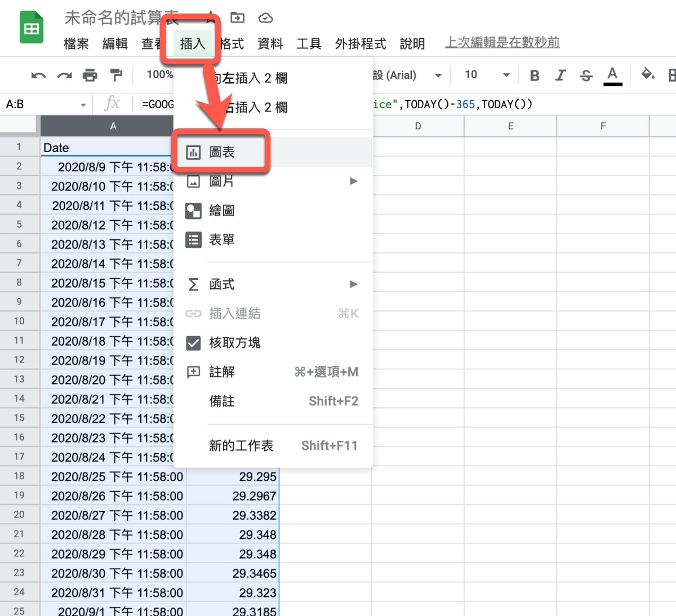Open the 工具 (Tools) menu

309,43
